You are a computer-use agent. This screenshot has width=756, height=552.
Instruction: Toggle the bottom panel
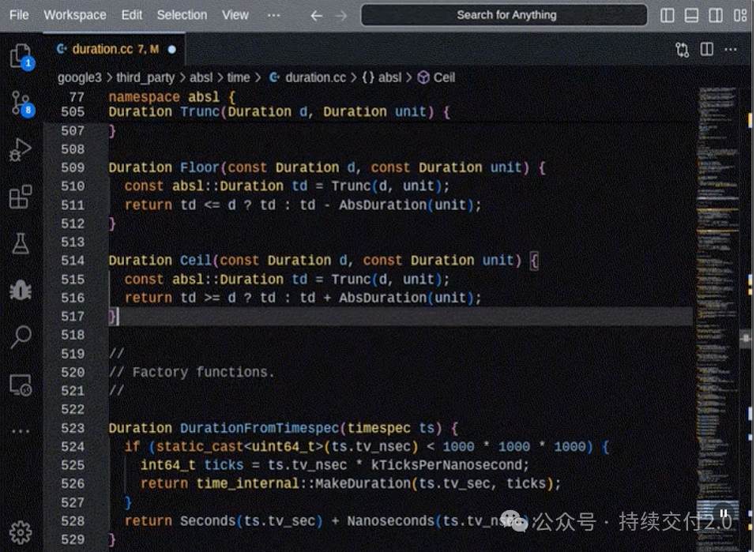691,16
